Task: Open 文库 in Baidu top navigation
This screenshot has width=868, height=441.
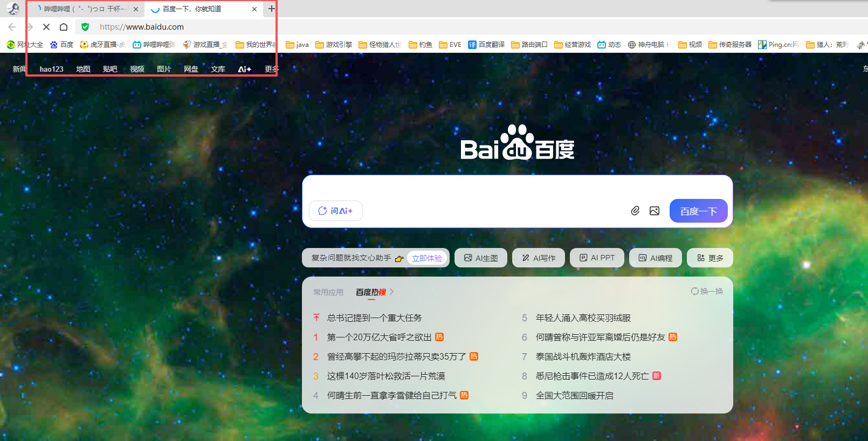Action: click(218, 69)
